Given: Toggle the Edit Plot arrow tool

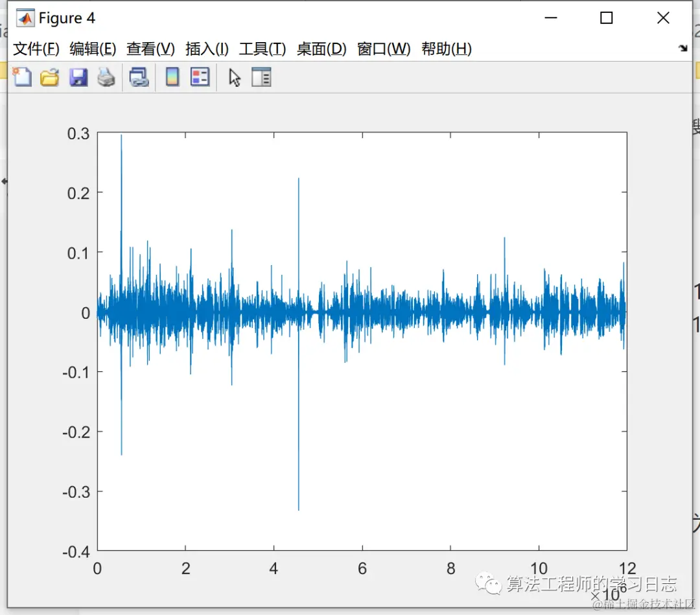Looking at the screenshot, I should point(235,77).
